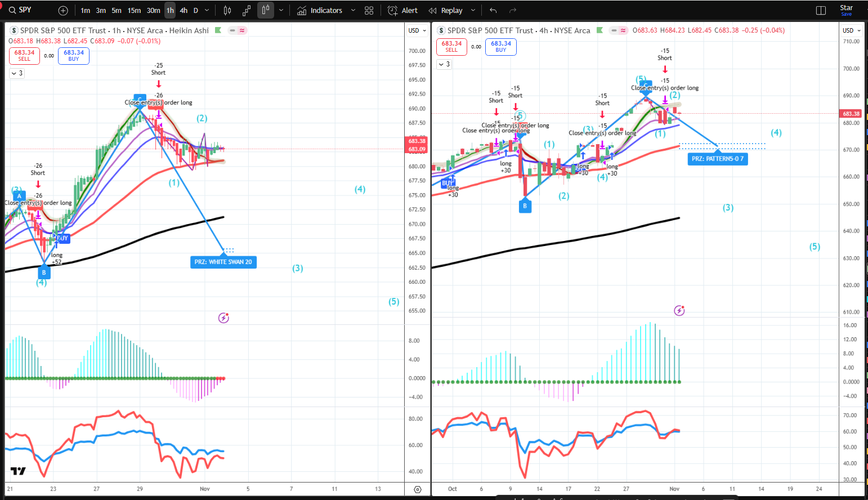The height and width of the screenshot is (500, 868).
Task: Select the 30m timeframe
Action: [x=153, y=11]
